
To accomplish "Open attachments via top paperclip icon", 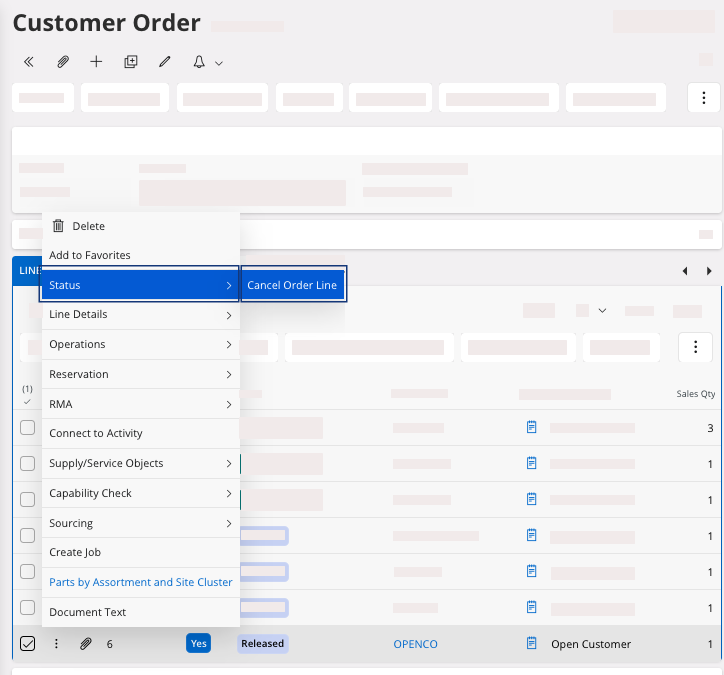I will point(63,62).
